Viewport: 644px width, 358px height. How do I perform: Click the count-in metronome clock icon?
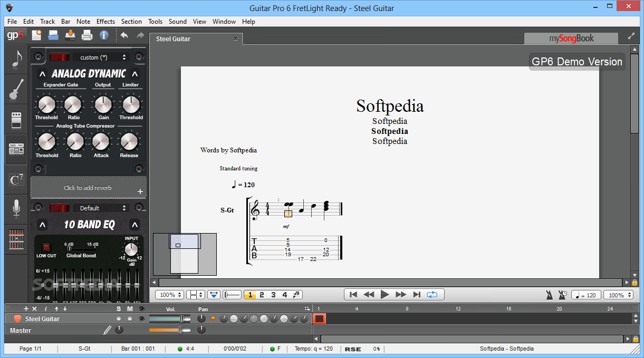click(x=563, y=295)
